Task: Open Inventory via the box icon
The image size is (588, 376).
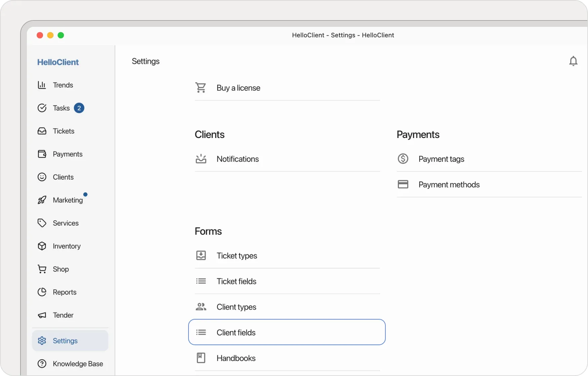Action: 42,246
